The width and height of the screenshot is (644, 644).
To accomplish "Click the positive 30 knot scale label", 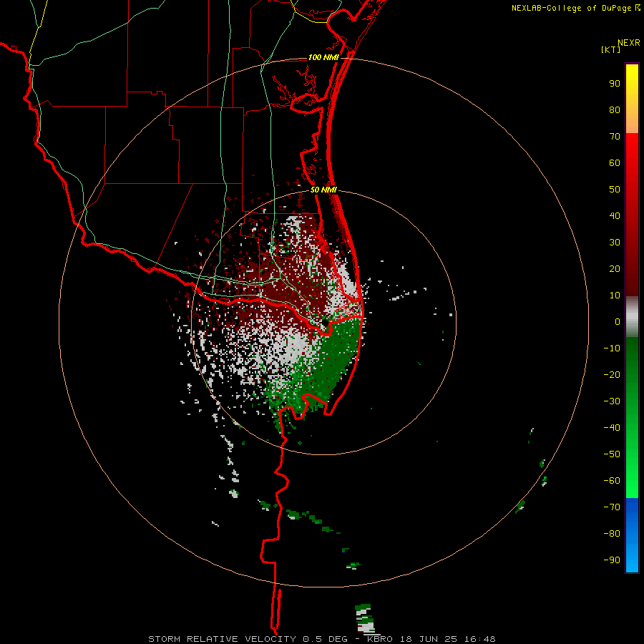I will click(x=615, y=243).
